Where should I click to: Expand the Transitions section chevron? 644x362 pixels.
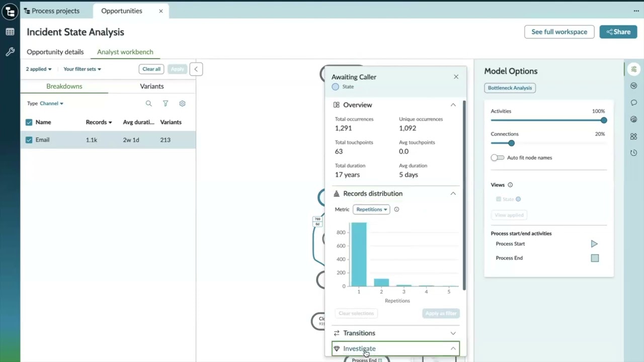tap(453, 333)
